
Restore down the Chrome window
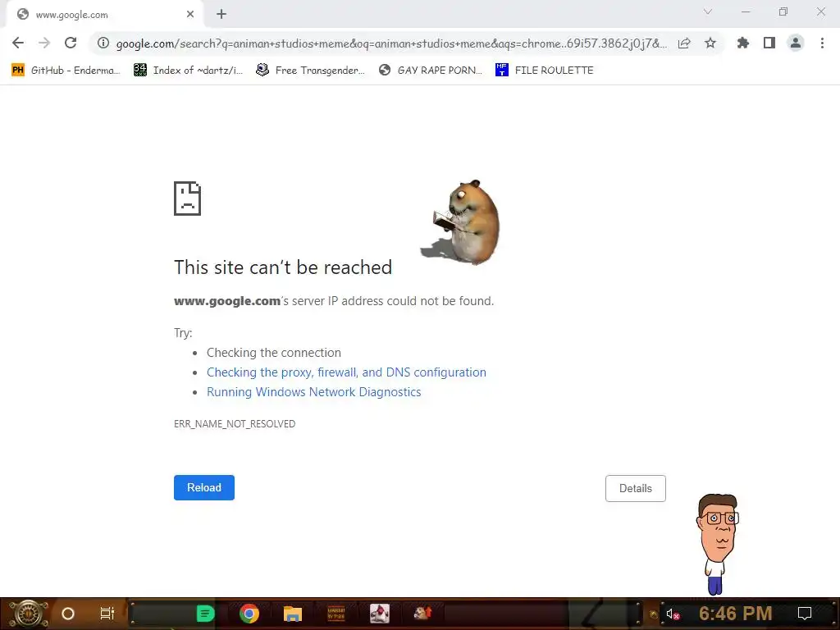click(x=783, y=11)
